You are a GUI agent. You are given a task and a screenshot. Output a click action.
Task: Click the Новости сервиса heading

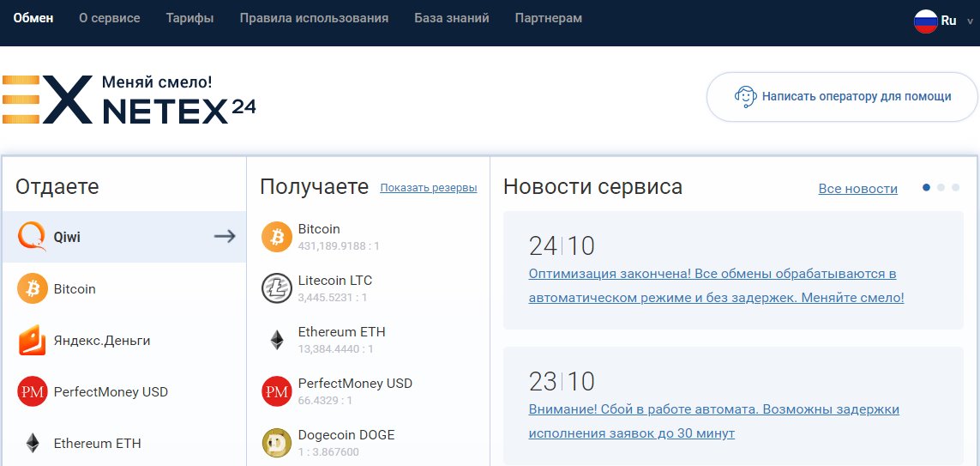(592, 186)
